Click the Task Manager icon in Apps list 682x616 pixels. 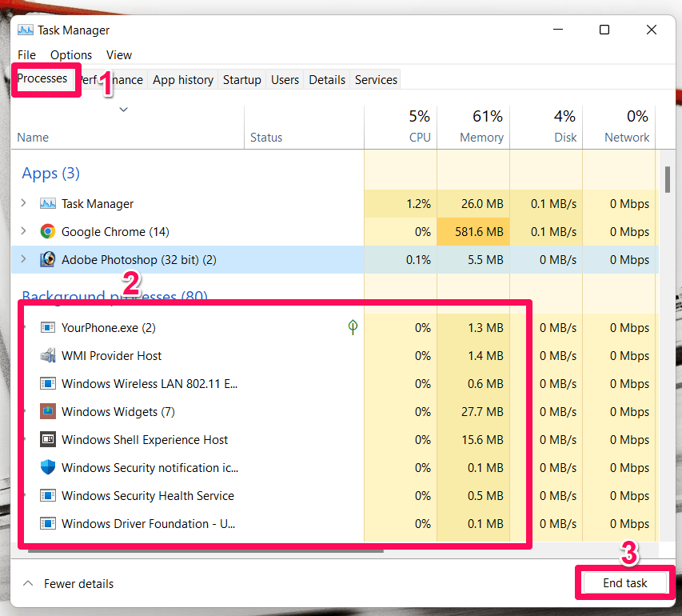tap(48, 204)
